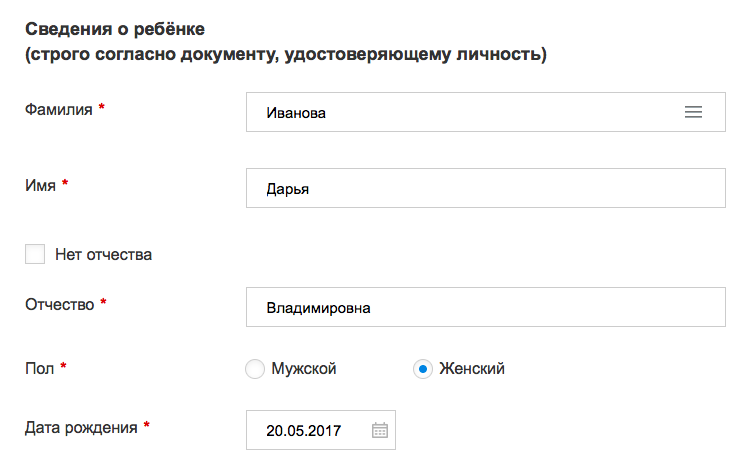Click the Фамилия field containing Иванова
This screenshot has width=743, height=463.
pos(460,113)
